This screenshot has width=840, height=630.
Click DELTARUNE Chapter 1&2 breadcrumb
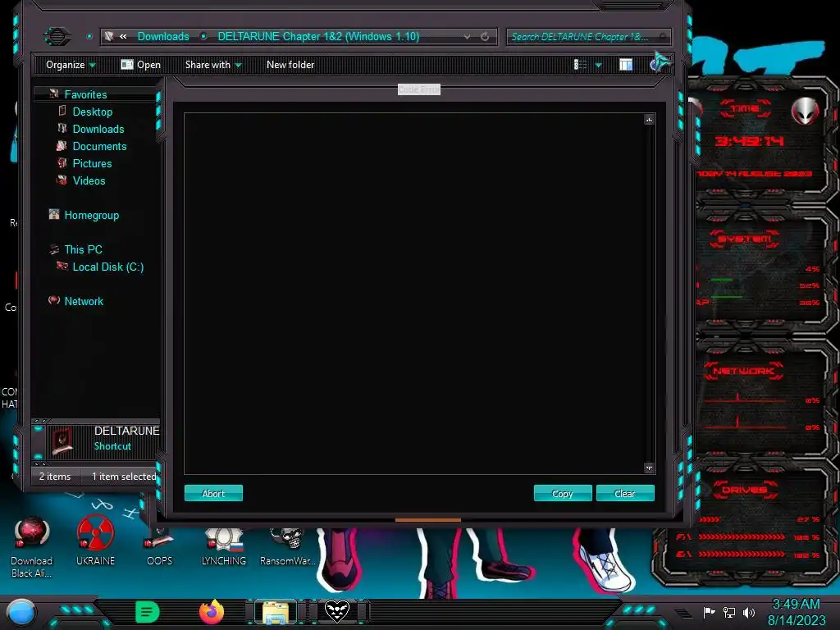[x=318, y=36]
